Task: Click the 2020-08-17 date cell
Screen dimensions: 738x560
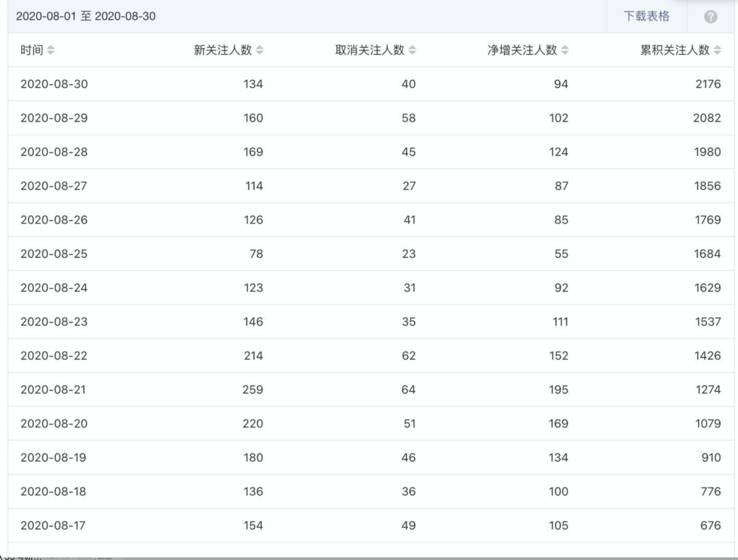Action: [x=54, y=525]
